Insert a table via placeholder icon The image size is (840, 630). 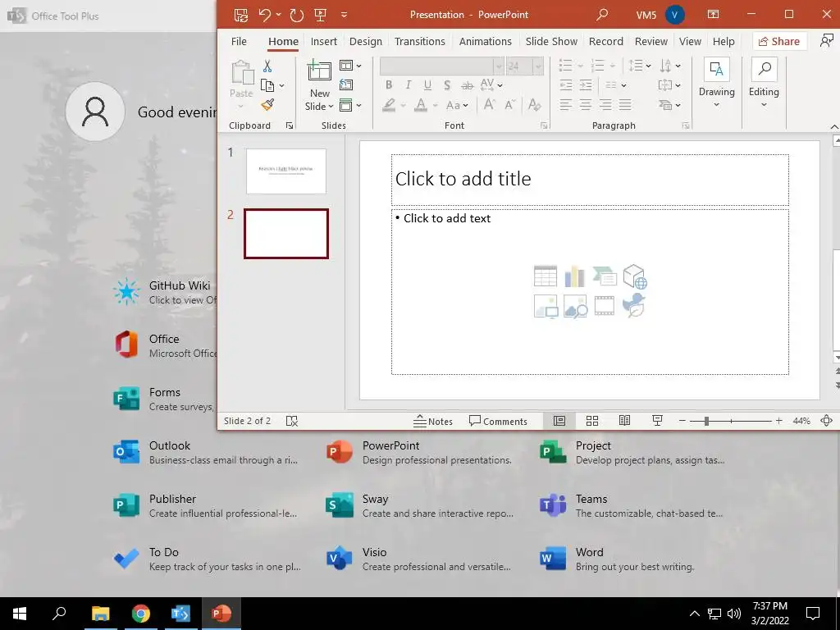546,276
